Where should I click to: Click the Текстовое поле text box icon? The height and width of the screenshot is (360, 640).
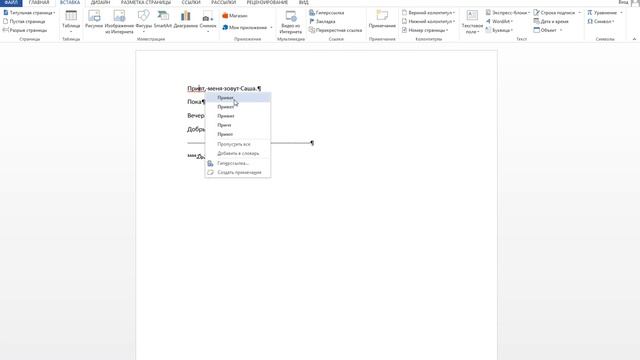472,16
